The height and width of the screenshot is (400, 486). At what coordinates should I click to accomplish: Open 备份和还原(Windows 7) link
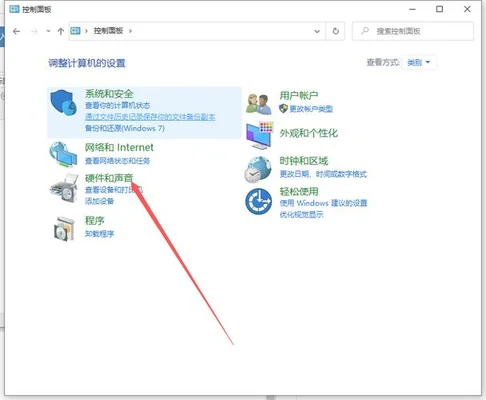pos(125,128)
